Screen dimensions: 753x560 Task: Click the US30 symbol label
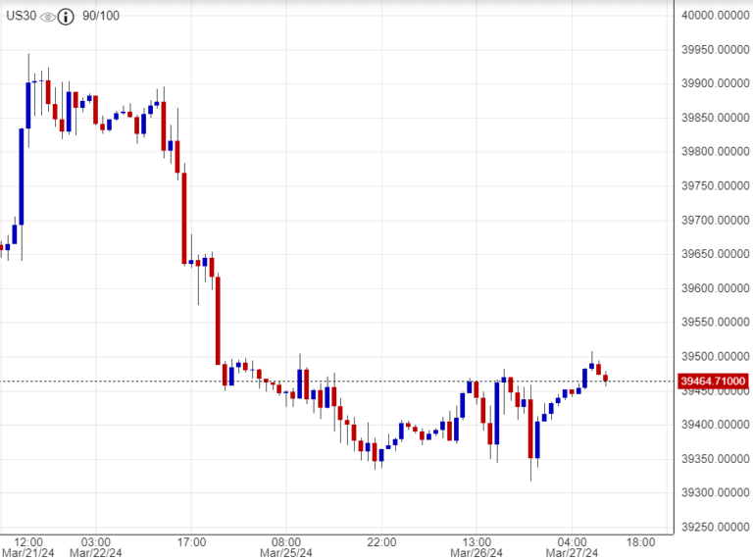[x=20, y=17]
